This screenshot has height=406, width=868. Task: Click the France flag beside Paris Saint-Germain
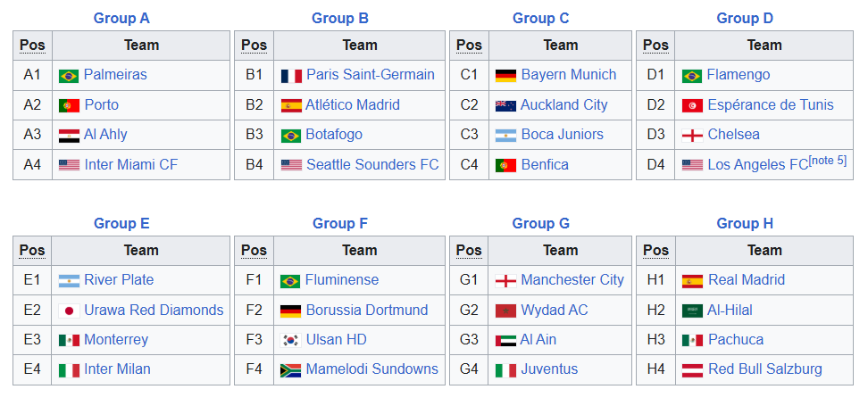pyautogui.click(x=291, y=76)
